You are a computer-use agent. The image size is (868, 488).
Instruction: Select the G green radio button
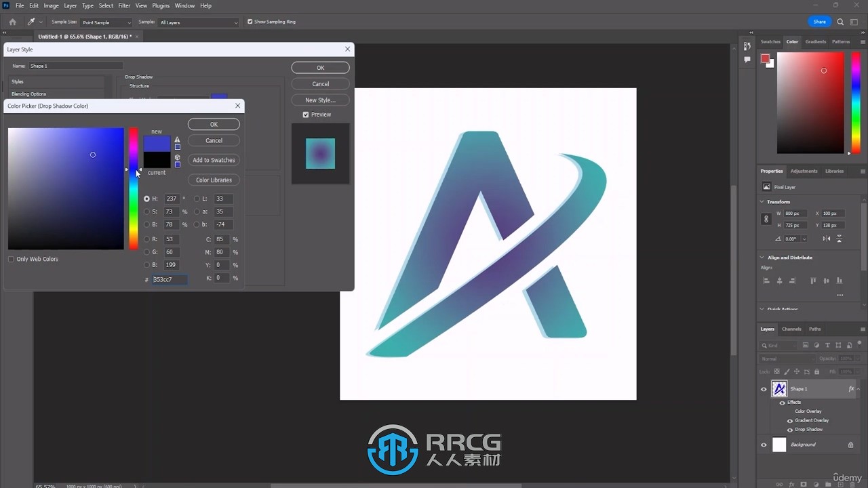point(146,252)
